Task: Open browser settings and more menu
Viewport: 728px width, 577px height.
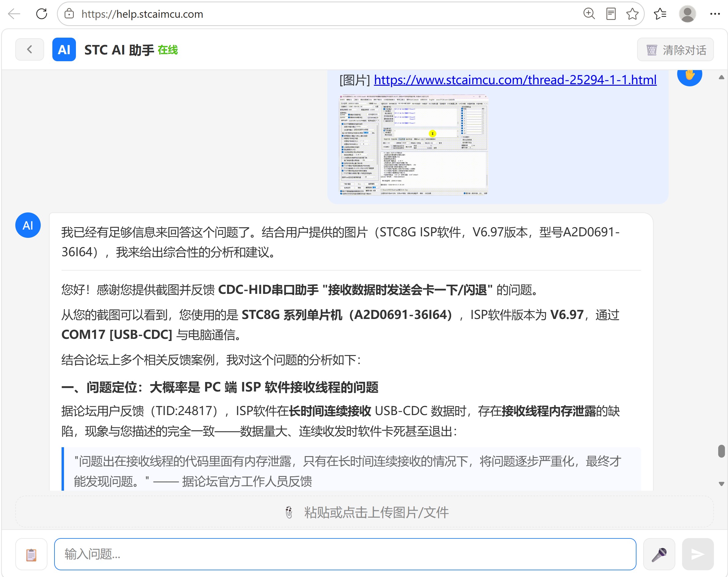Action: tap(715, 14)
